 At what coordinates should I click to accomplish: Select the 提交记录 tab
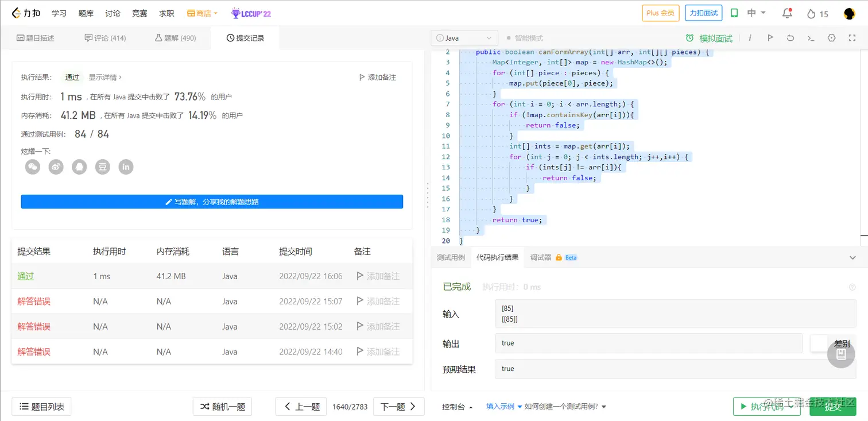pos(245,38)
